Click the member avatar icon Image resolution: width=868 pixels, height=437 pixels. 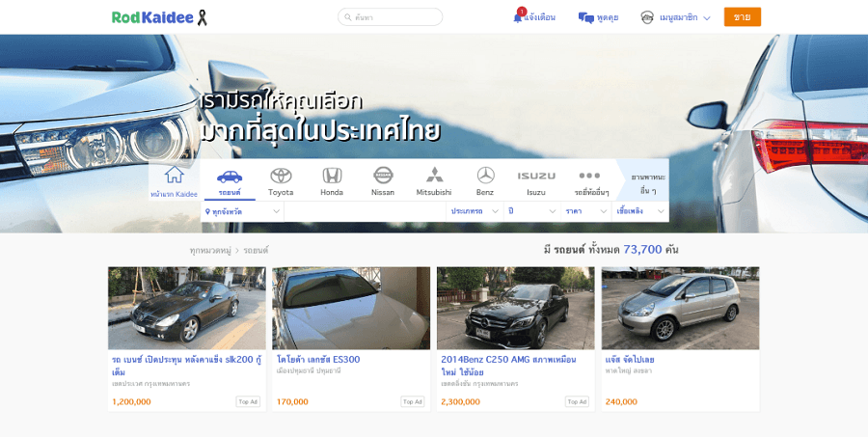(647, 17)
